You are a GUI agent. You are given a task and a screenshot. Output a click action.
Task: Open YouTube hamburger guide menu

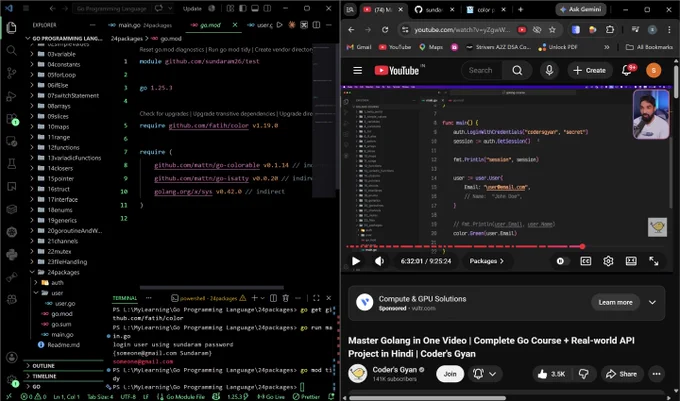tap(357, 70)
